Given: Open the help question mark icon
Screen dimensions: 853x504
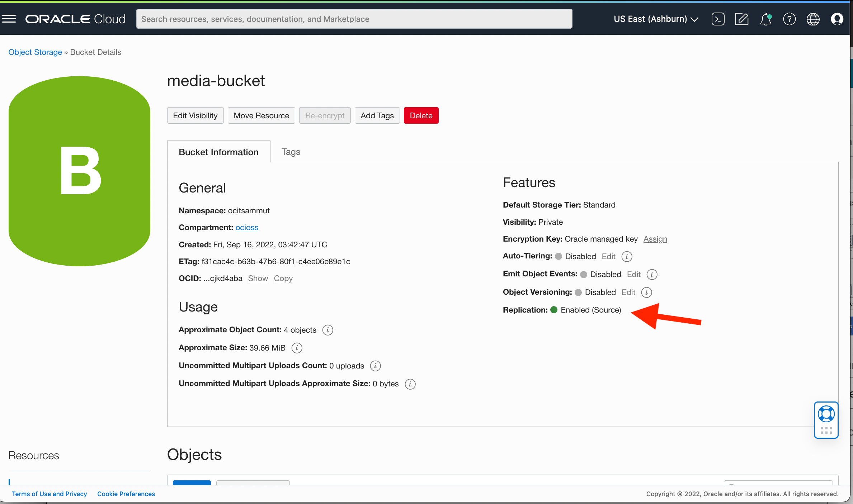Looking at the screenshot, I should [x=789, y=19].
